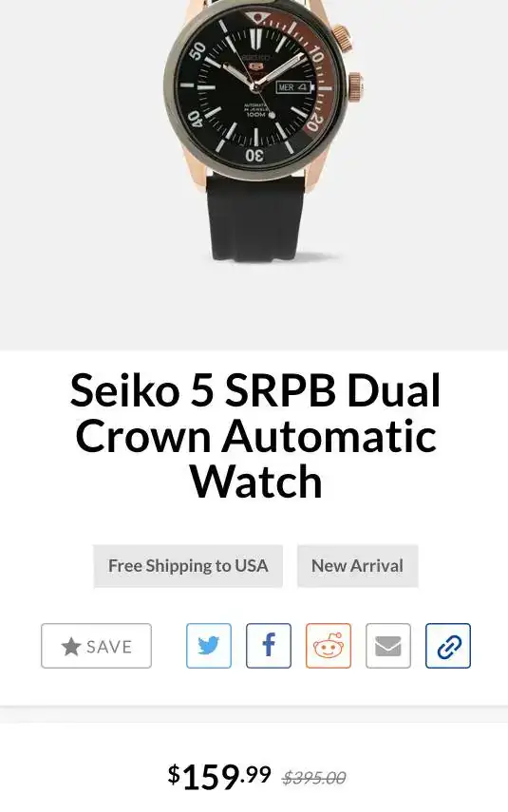Share this product on Facebook
Screen dimensions: 508x812
268,646
